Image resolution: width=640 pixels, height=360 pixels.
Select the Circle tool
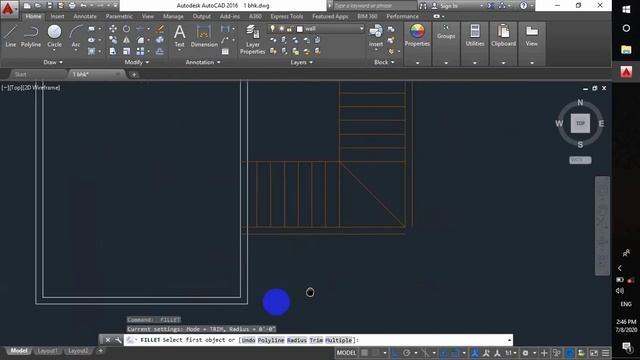click(x=54, y=36)
